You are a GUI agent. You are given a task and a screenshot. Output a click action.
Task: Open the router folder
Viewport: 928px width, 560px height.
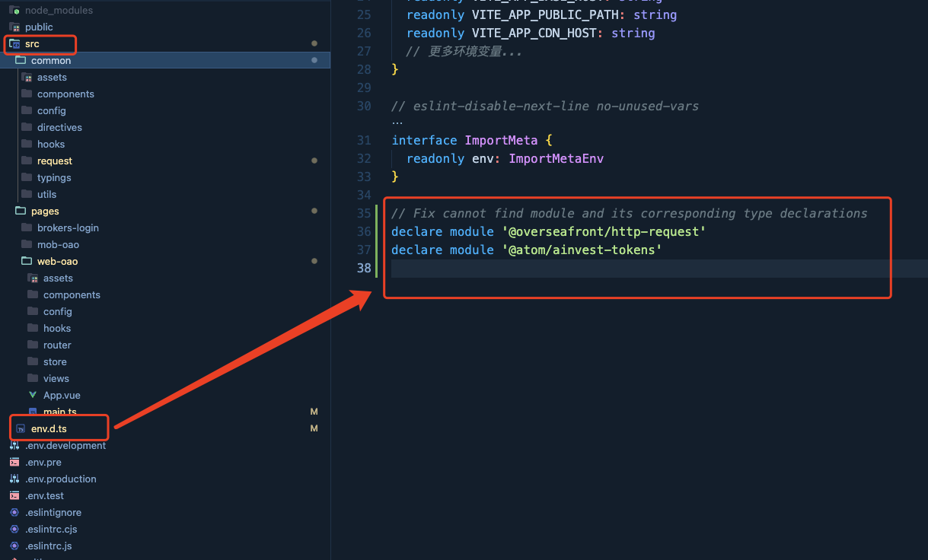(57, 345)
